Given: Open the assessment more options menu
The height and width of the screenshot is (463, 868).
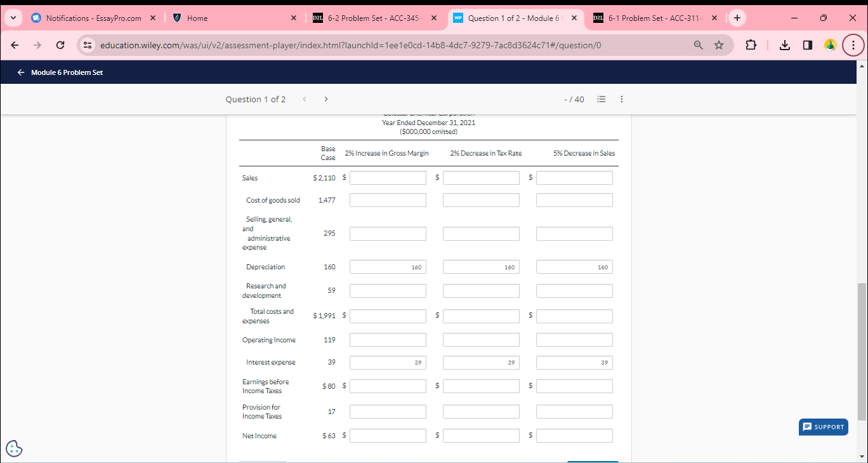Looking at the screenshot, I should pyautogui.click(x=622, y=99).
